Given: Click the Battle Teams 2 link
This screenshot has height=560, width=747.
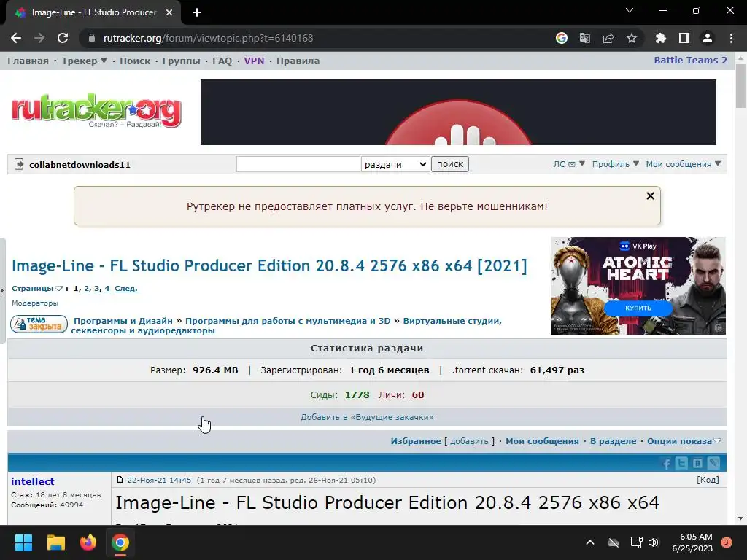Looking at the screenshot, I should (690, 60).
